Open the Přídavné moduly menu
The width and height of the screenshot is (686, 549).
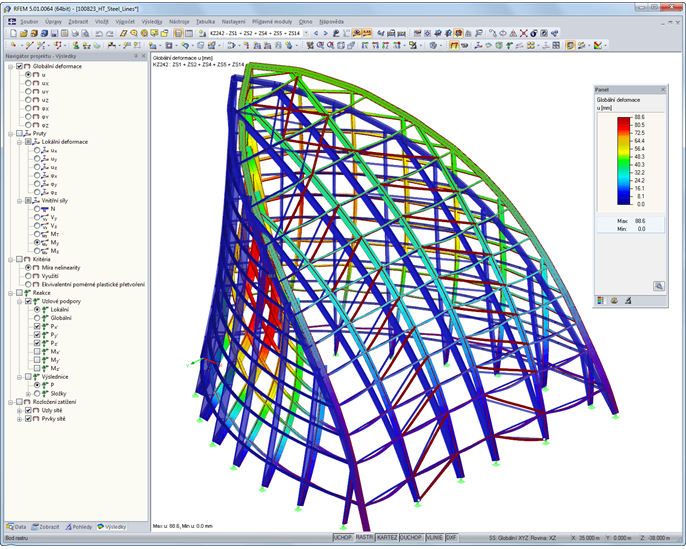(x=272, y=21)
